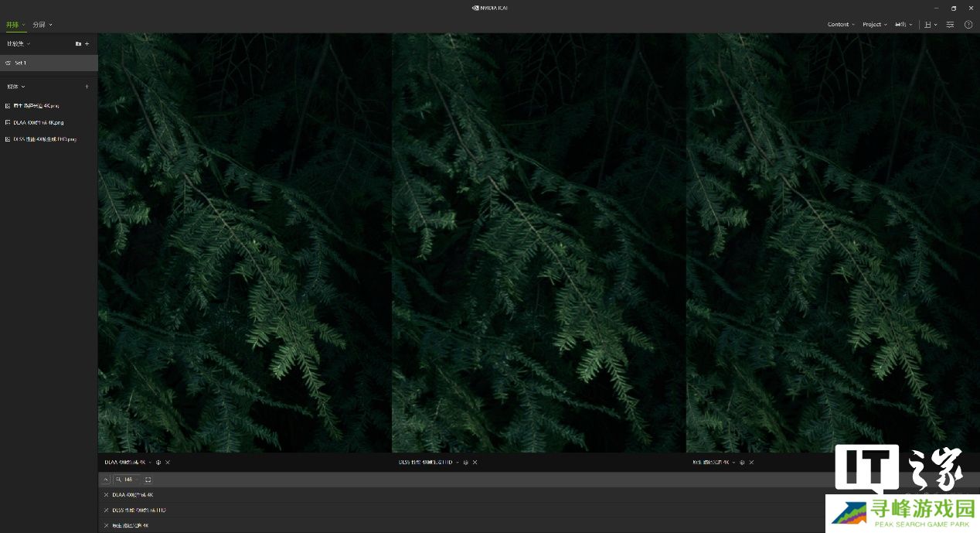The width and height of the screenshot is (980, 533).
Task: Remove the DLSS row in the bottom list
Action: [106, 511]
